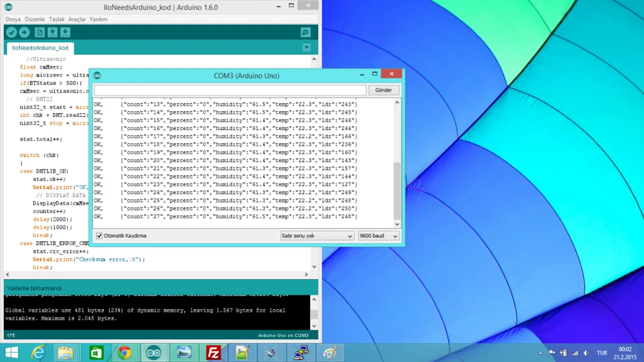Open the Satır sonu yok line ending dropdown
Image resolution: width=644 pixels, height=362 pixels.
pyautogui.click(x=316, y=235)
